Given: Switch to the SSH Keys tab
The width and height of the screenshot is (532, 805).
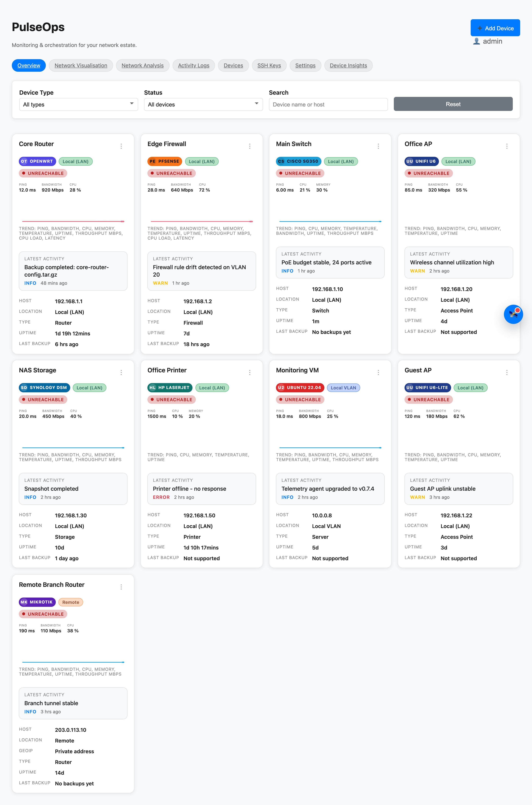Looking at the screenshot, I should (269, 65).
